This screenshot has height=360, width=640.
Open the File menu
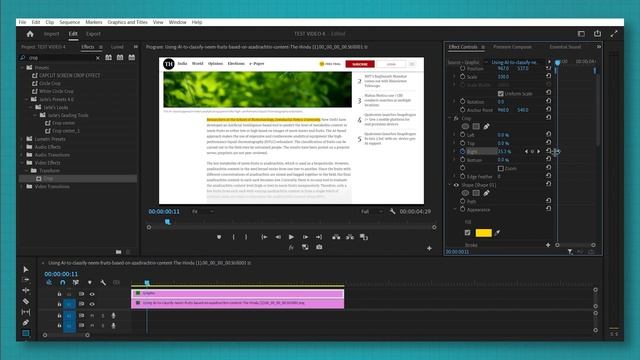22,22
